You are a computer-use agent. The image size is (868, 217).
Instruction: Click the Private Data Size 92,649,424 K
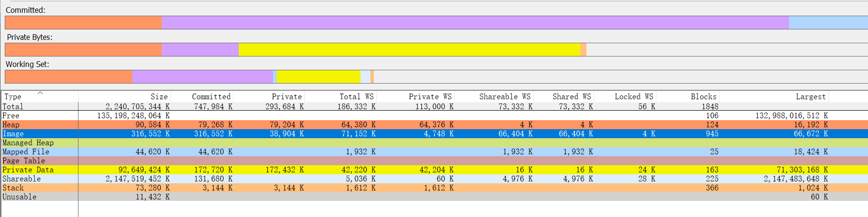[144, 170]
